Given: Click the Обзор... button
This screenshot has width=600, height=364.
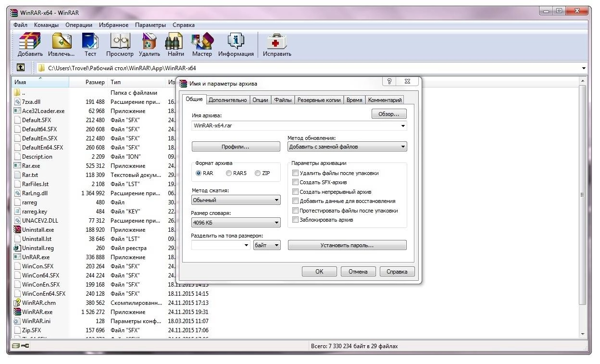Looking at the screenshot, I should coord(389,114).
